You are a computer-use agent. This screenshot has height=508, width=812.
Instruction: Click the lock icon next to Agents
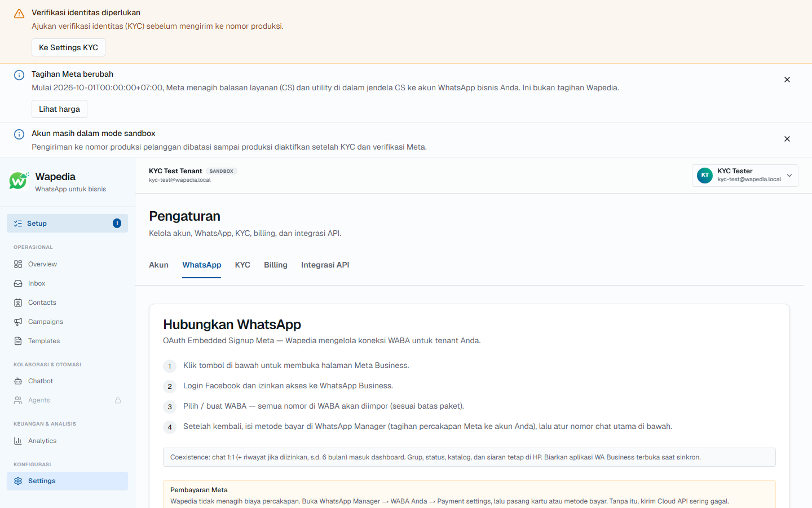click(118, 400)
